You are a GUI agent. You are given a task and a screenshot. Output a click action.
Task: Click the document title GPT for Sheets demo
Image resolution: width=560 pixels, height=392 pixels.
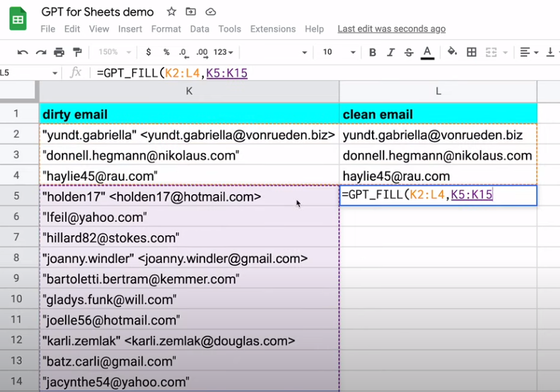(98, 12)
